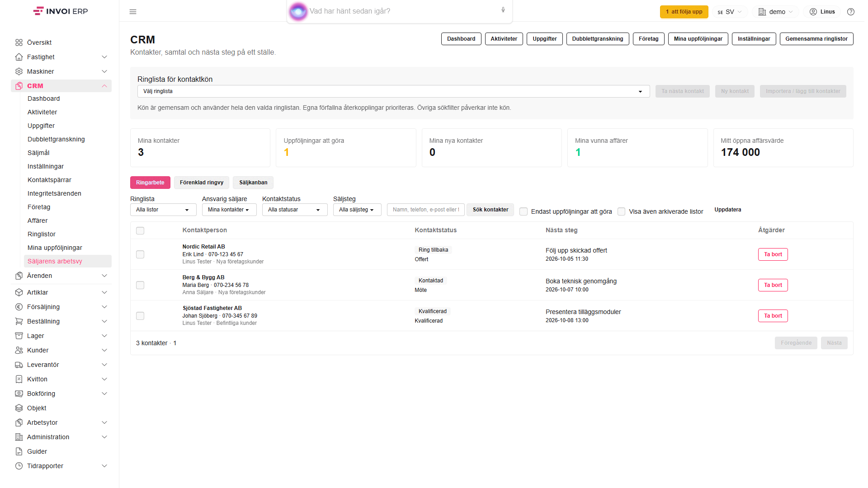Toggle the select-all checkbox in the table header

[140, 231]
